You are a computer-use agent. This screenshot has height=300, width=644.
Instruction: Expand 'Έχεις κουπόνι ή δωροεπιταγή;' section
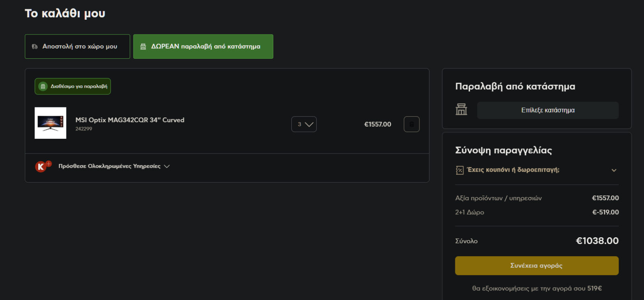[x=537, y=170]
